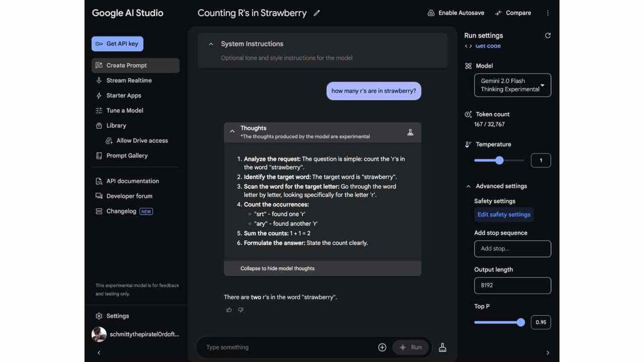Click the flask icon in Thoughts header
The width and height of the screenshot is (644, 362).
click(410, 132)
